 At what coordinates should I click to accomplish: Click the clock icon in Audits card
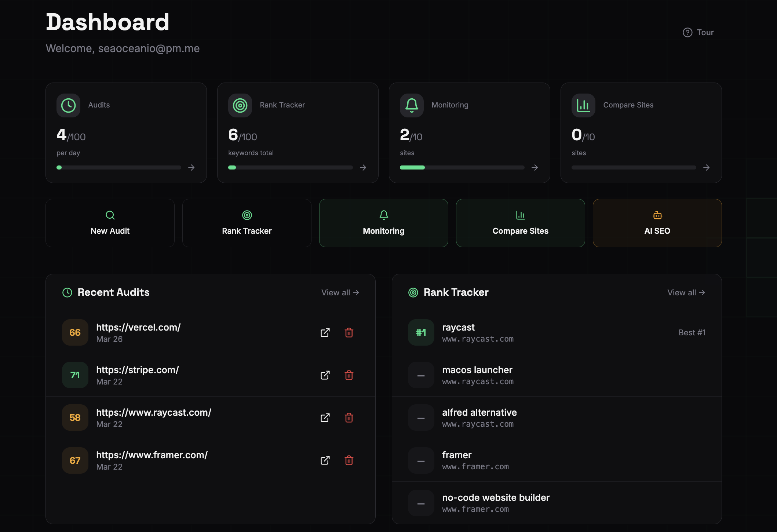pyautogui.click(x=68, y=105)
